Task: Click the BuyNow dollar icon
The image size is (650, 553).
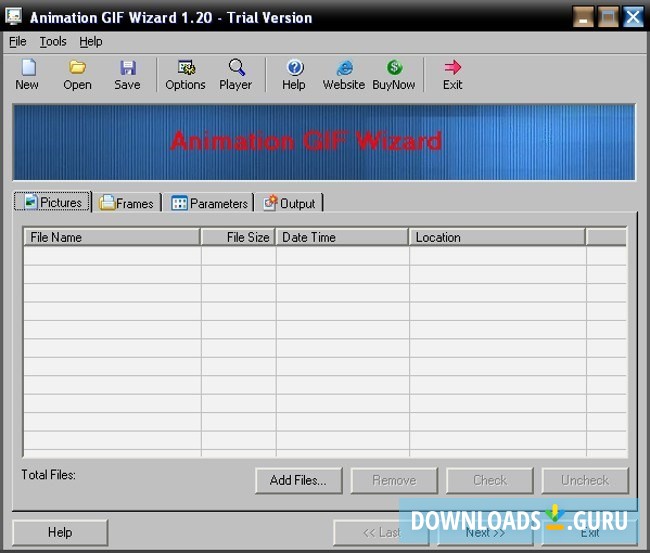Action: click(x=394, y=75)
